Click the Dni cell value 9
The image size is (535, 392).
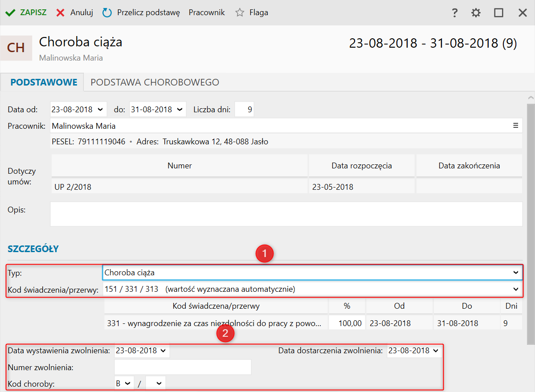(511, 323)
